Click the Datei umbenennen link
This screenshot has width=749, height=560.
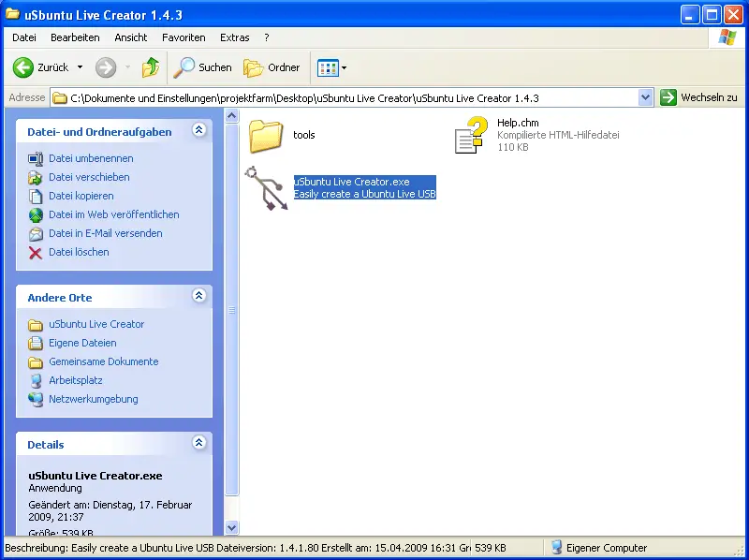click(x=91, y=158)
